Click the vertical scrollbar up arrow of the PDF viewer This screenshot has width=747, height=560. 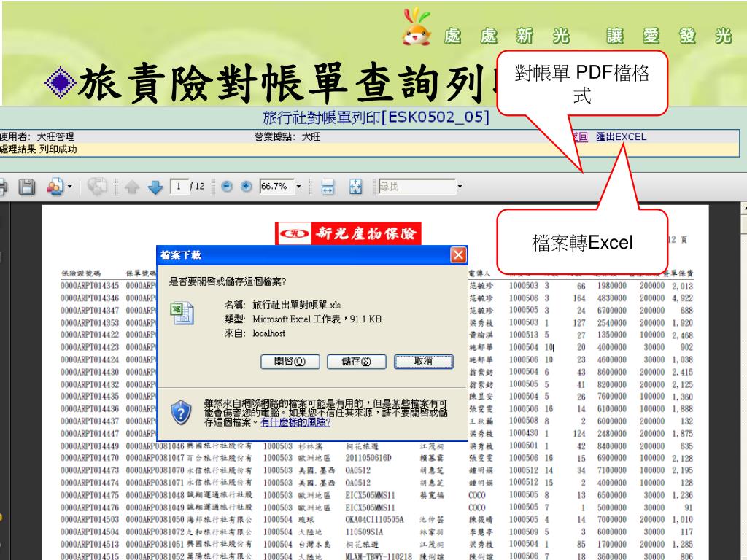pyautogui.click(x=744, y=208)
